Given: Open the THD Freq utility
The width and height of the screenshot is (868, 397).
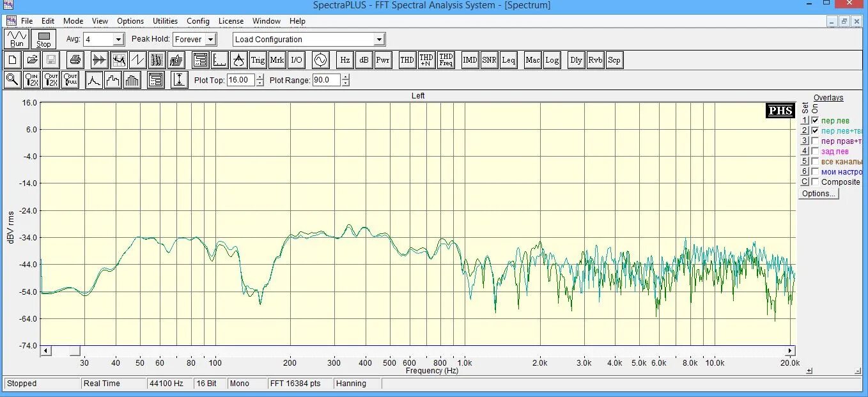Looking at the screenshot, I should point(446,60).
